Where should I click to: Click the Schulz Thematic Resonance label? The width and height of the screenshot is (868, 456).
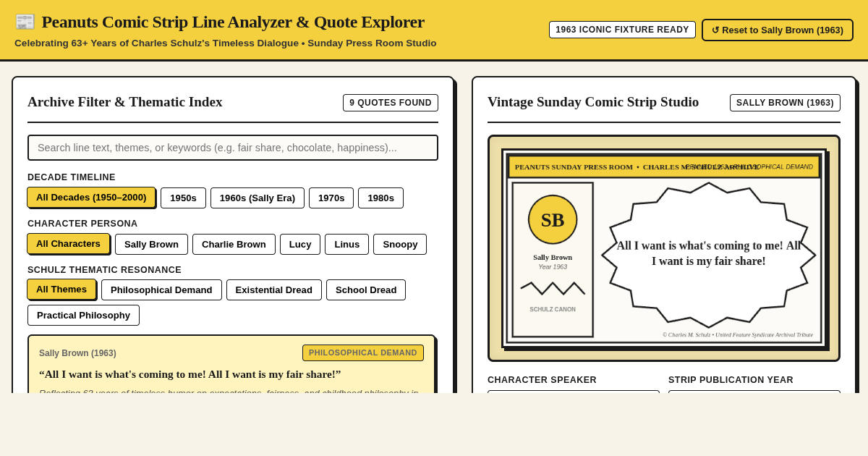(105, 270)
